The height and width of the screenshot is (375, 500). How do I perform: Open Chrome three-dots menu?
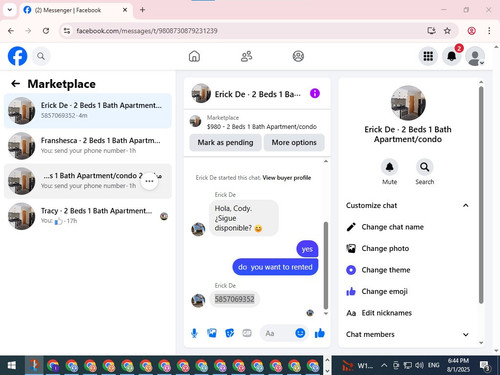(489, 31)
